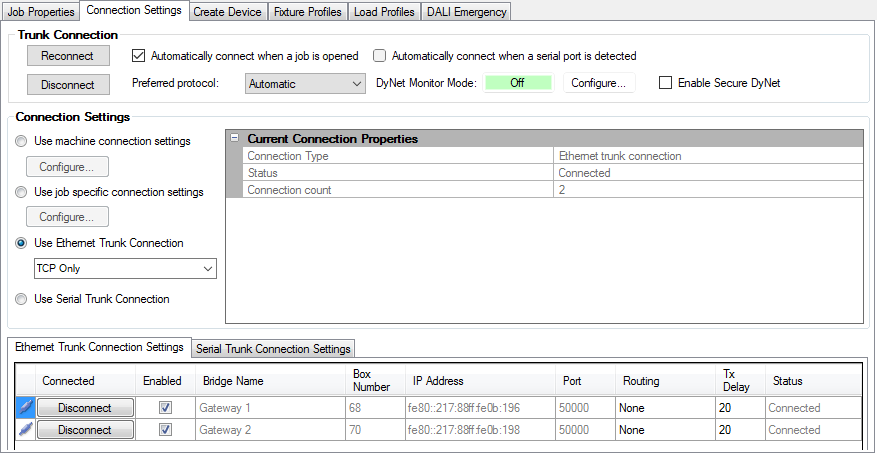877x454 pixels.
Task: Select Ethernet Trunk Connection Settings tab
Action: [x=99, y=347]
